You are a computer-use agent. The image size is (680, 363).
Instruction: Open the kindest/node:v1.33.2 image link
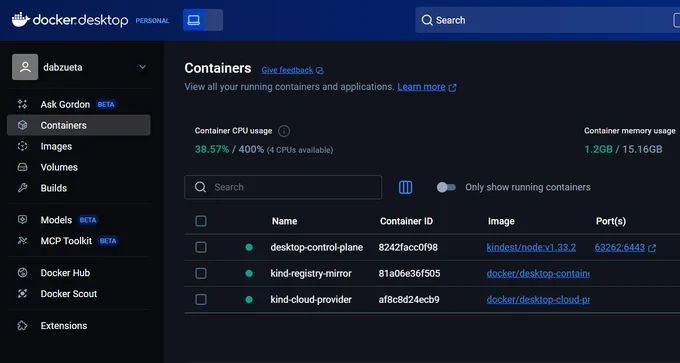531,248
